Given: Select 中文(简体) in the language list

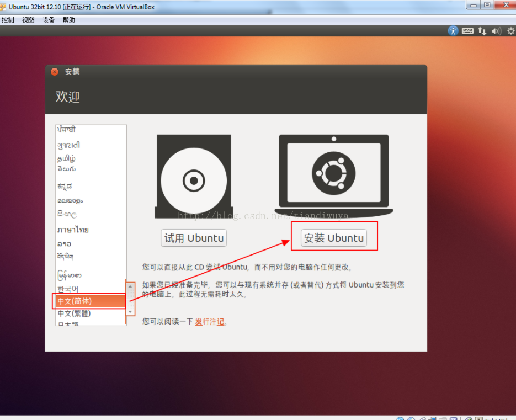Looking at the screenshot, I should click(89, 301).
